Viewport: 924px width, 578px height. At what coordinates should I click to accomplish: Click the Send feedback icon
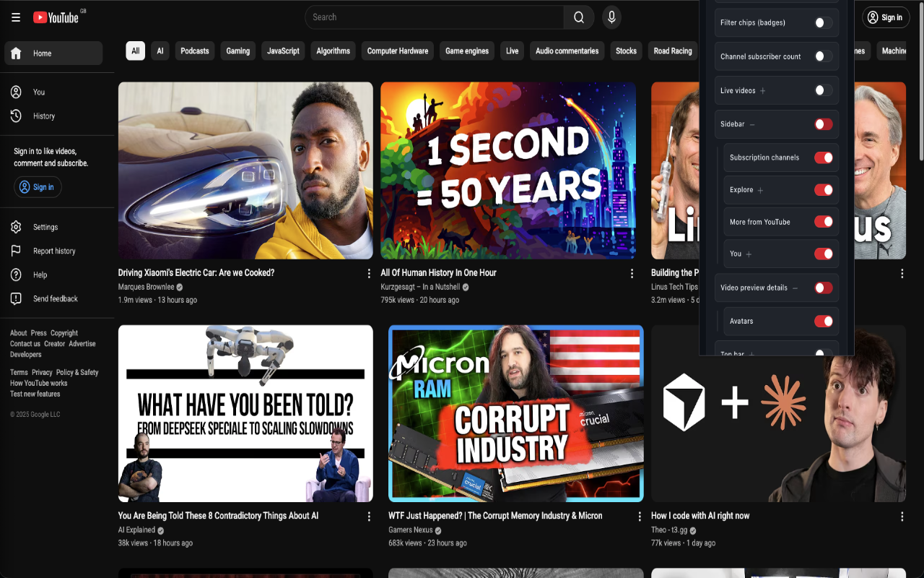pos(16,298)
